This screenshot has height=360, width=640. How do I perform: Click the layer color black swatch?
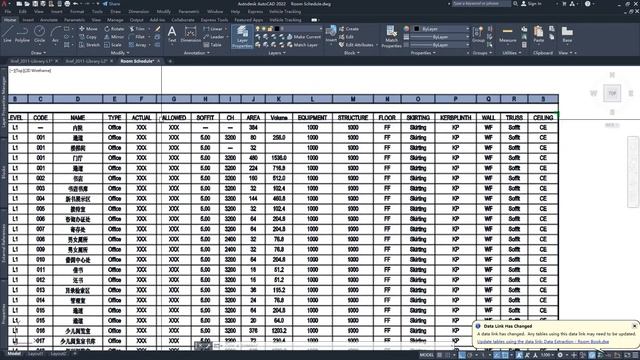pos(277,29)
